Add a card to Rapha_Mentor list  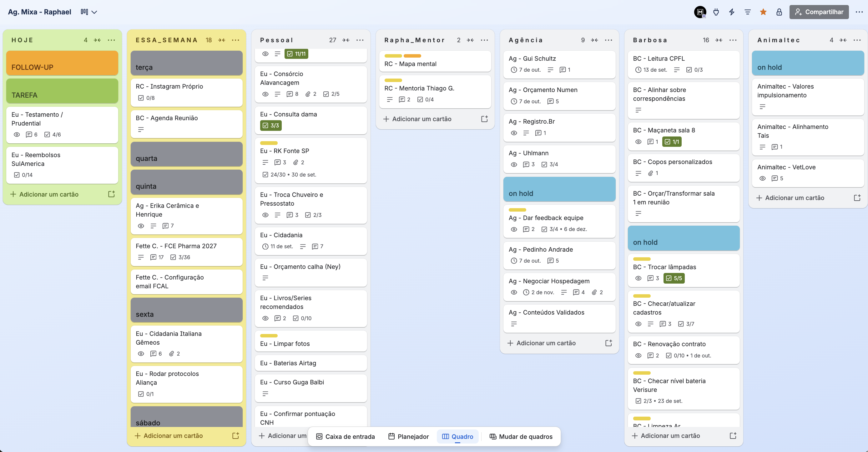pos(417,119)
